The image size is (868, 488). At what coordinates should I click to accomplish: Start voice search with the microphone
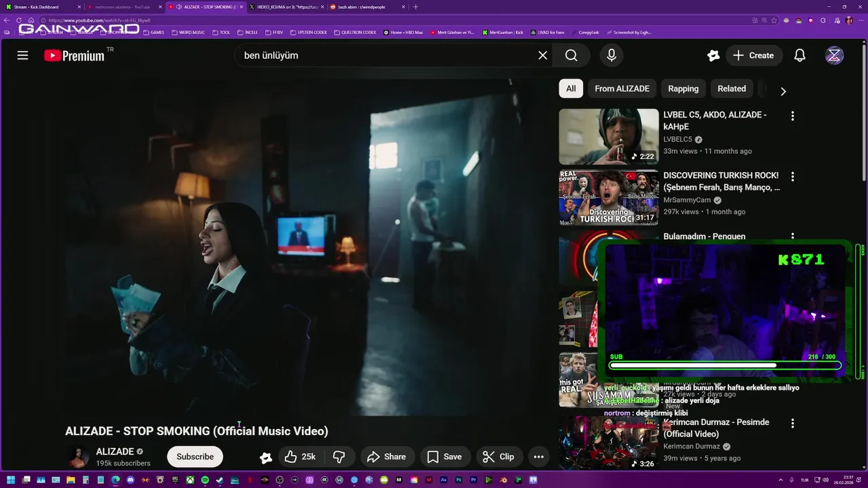pos(612,56)
